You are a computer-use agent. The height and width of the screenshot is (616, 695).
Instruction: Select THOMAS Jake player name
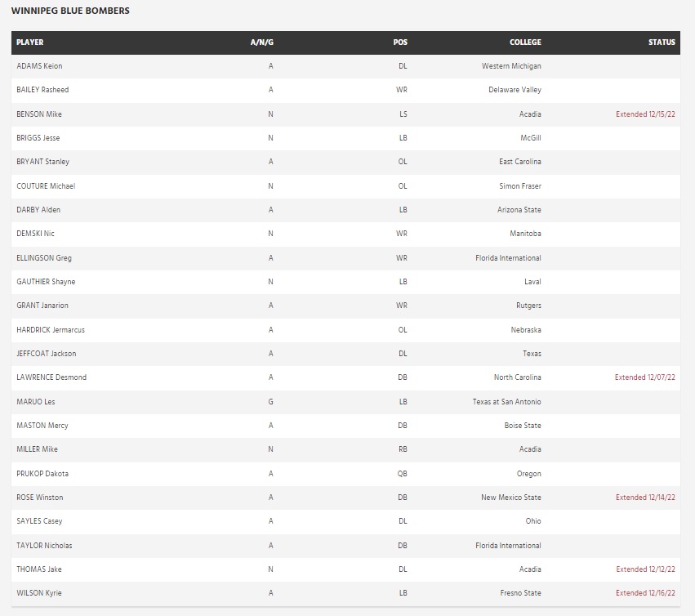pos(38,569)
